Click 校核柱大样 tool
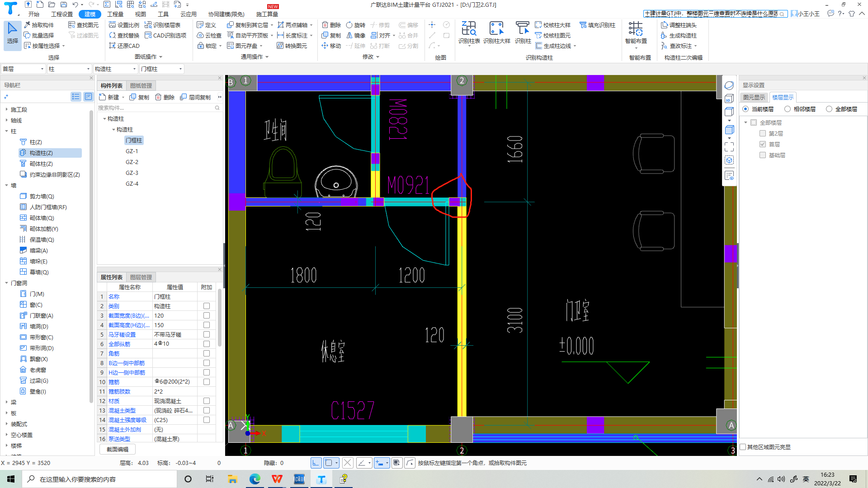868x488 pixels. (552, 25)
